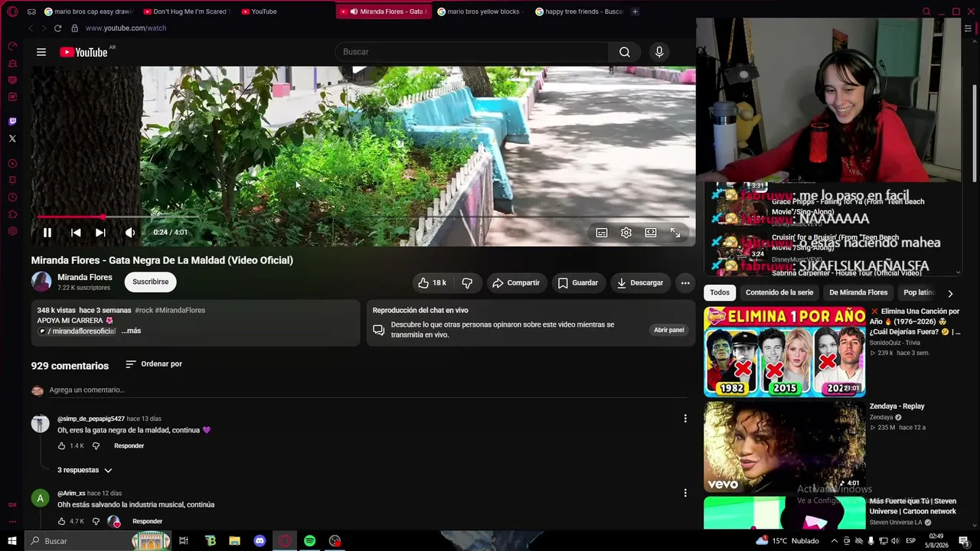Open more actions below the video

[685, 283]
